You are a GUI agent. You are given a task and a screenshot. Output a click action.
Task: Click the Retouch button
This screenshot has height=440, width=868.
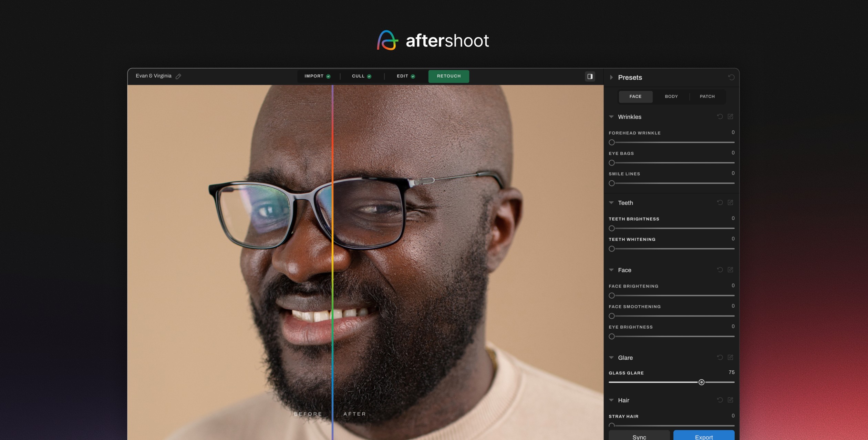click(448, 76)
